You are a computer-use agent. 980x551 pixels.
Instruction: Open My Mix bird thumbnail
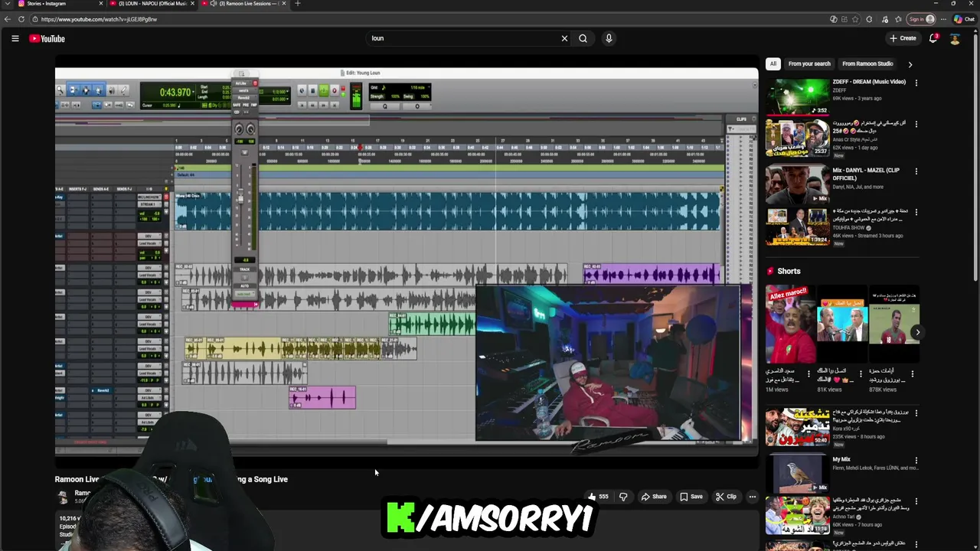pyautogui.click(x=797, y=474)
